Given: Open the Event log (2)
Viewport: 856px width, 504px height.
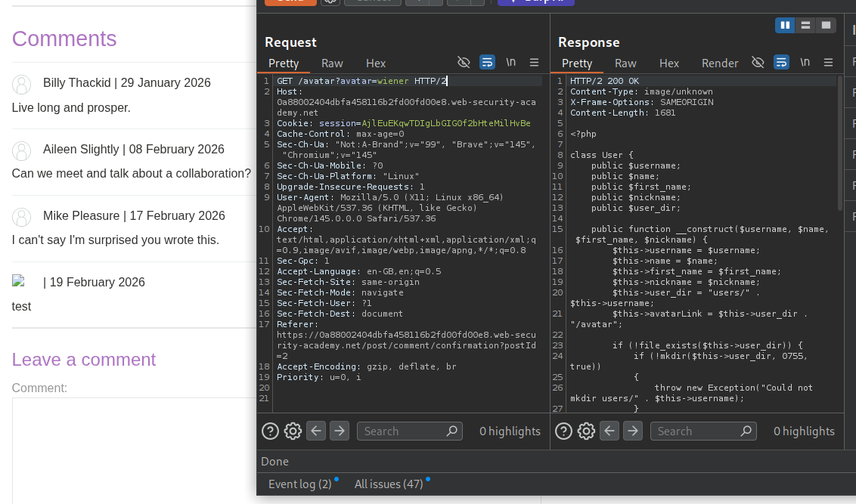Looking at the screenshot, I should click(x=299, y=484).
